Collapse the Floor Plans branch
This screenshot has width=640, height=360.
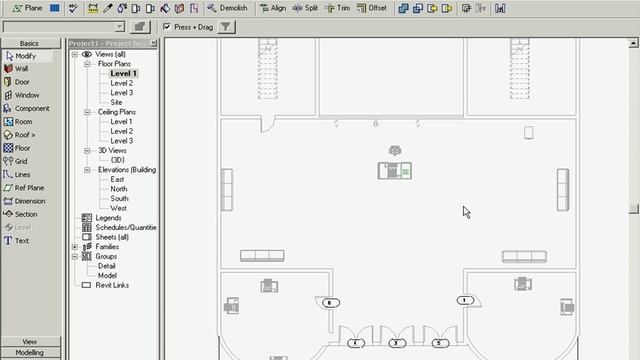(87, 64)
